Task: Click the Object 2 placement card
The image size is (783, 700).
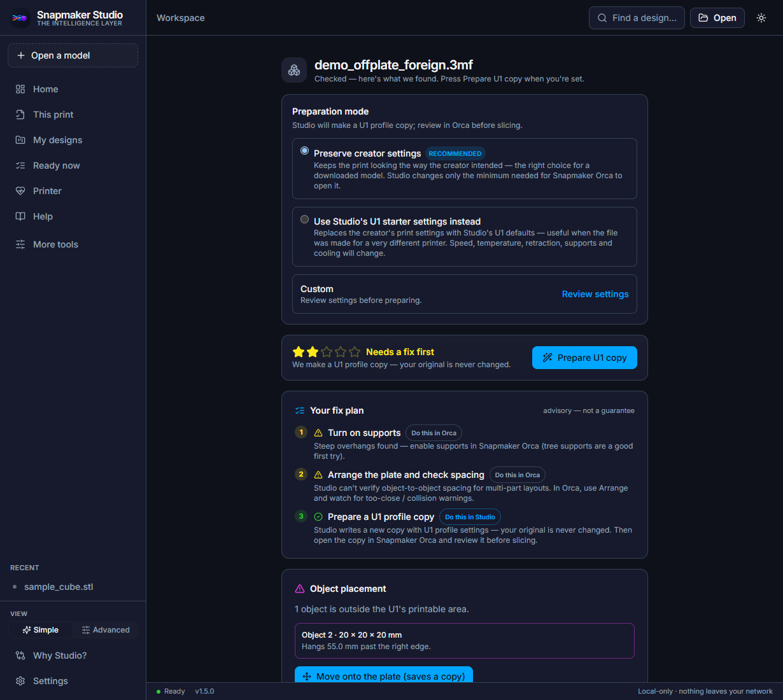Action: click(465, 641)
